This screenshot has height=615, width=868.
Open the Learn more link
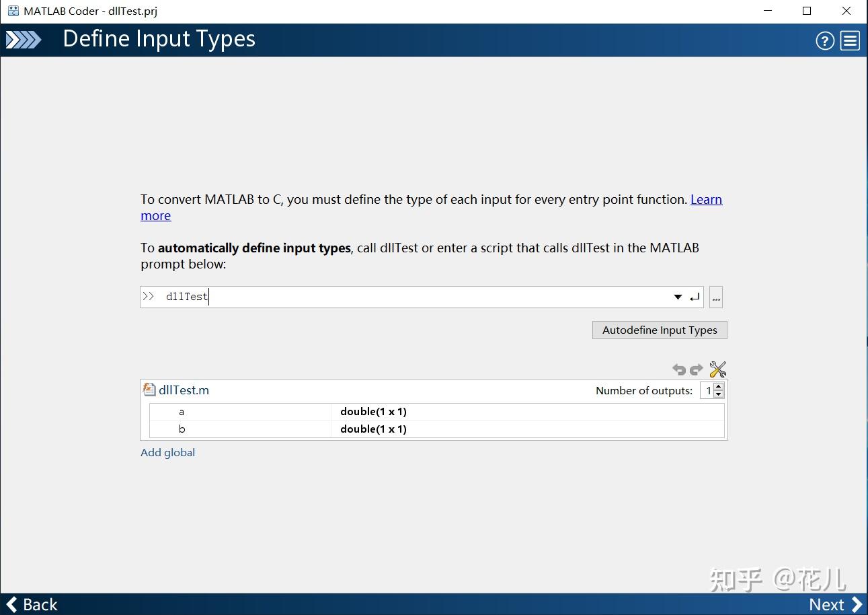(706, 200)
